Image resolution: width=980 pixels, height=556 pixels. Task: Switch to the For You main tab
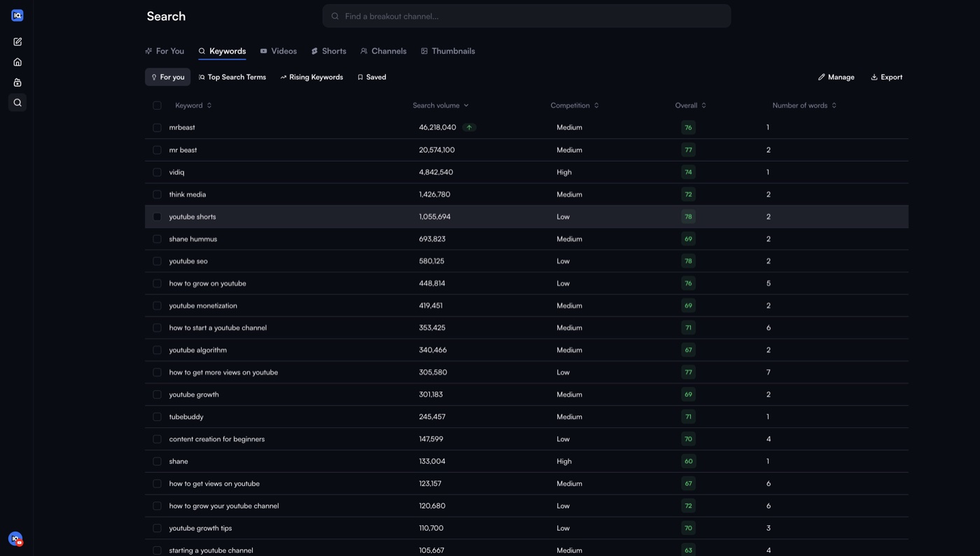coord(164,51)
